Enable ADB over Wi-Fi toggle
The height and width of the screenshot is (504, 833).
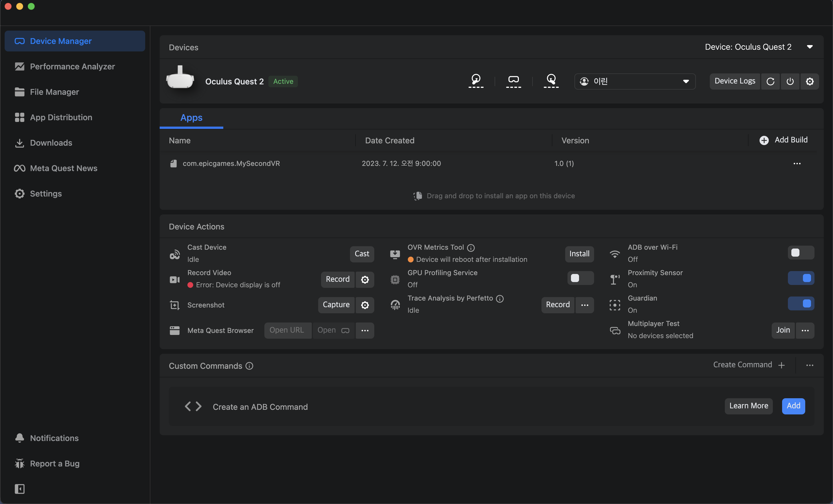(x=800, y=253)
